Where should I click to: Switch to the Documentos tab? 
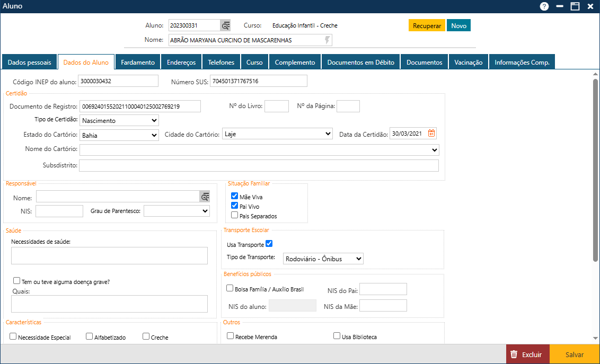[x=425, y=63]
